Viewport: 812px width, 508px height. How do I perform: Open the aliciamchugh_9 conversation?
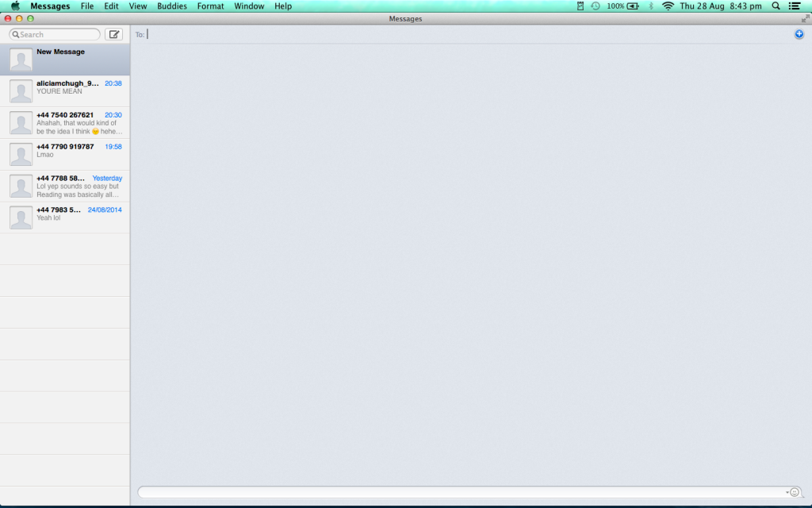click(x=65, y=90)
